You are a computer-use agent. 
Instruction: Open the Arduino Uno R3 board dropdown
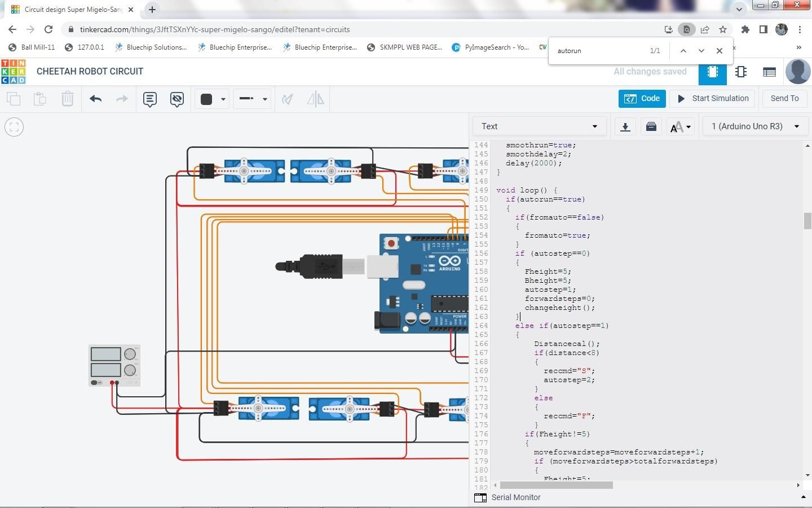pos(755,126)
